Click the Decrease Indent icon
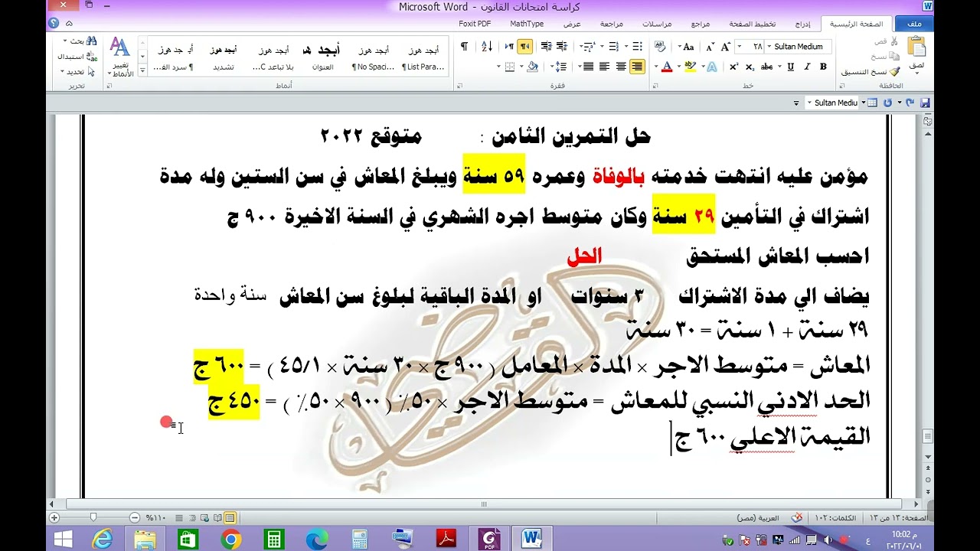 tap(562, 47)
